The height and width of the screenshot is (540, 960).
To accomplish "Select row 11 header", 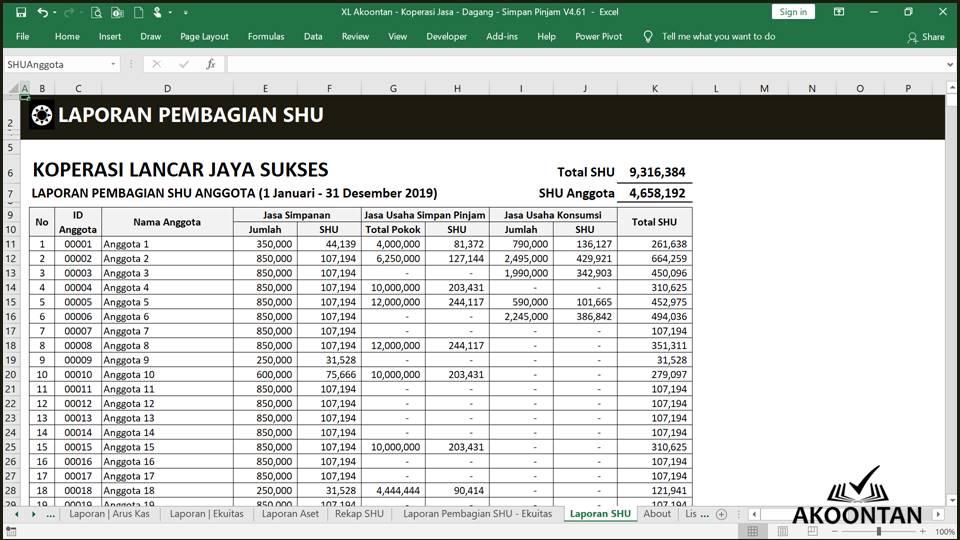I will click(x=11, y=244).
